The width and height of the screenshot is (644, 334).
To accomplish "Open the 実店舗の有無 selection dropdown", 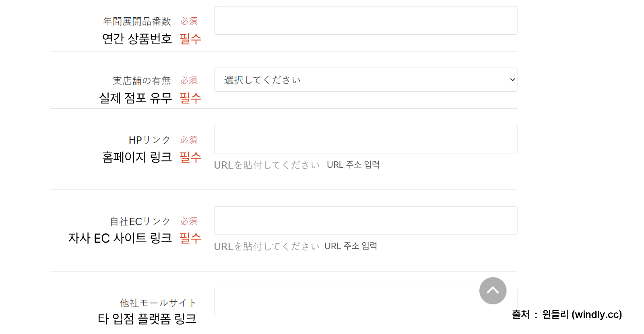I will pos(365,80).
